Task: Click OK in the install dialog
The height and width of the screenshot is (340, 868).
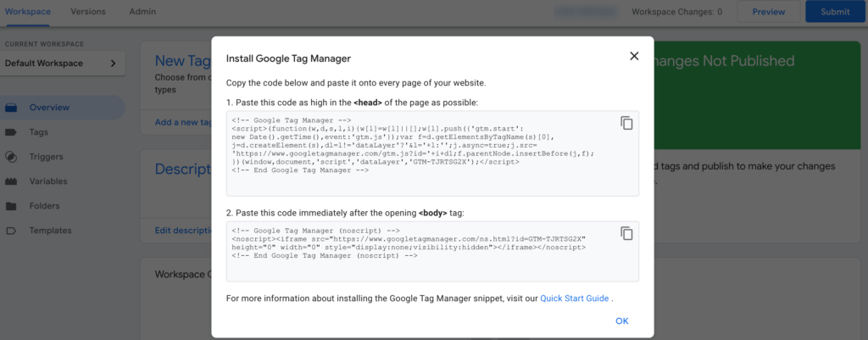Action: pos(621,321)
